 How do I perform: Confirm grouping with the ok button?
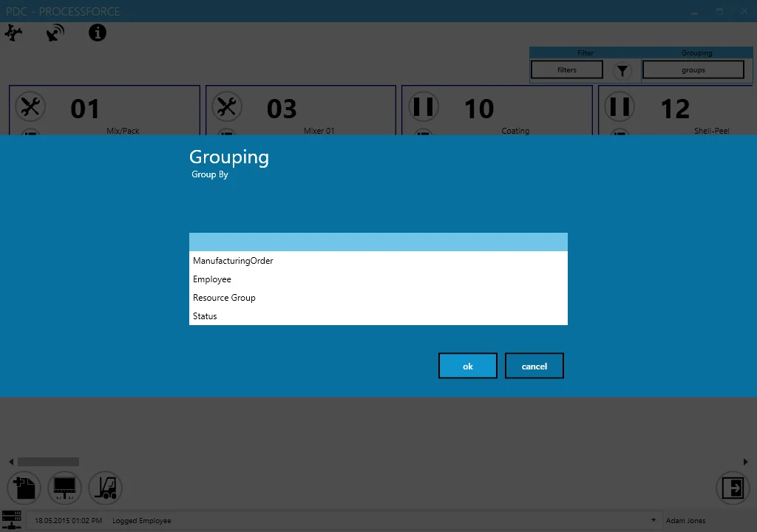(467, 365)
